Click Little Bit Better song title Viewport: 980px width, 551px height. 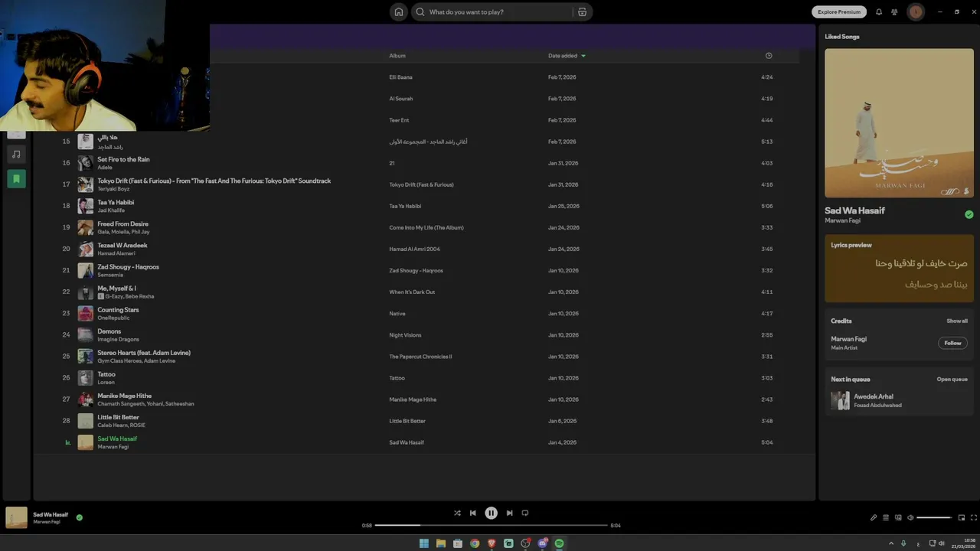pos(118,417)
